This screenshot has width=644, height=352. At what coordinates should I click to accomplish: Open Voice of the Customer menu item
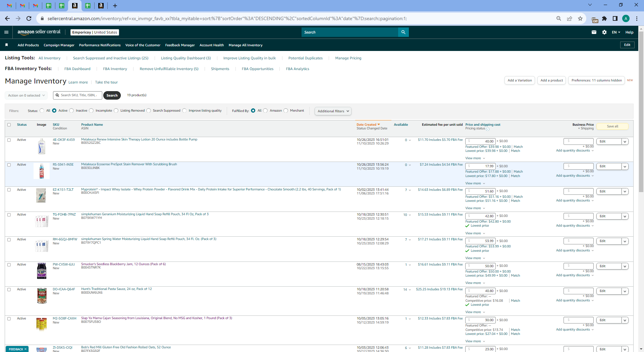(143, 45)
